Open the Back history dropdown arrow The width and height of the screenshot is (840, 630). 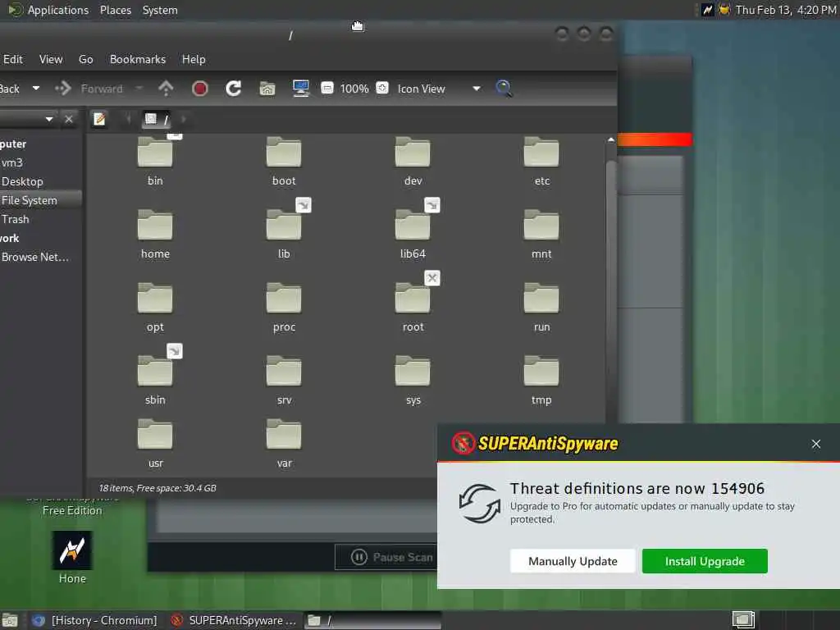coord(36,88)
